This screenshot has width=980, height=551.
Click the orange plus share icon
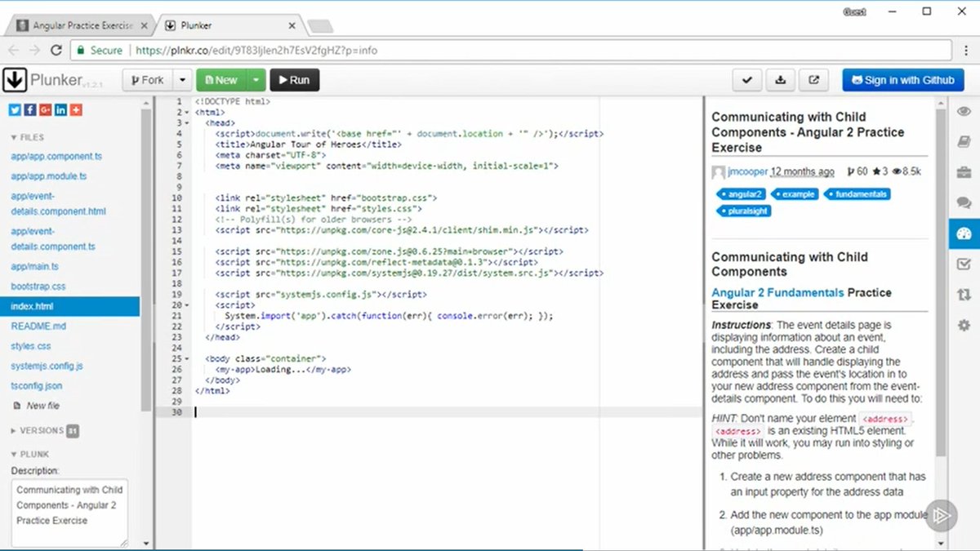[x=76, y=110]
